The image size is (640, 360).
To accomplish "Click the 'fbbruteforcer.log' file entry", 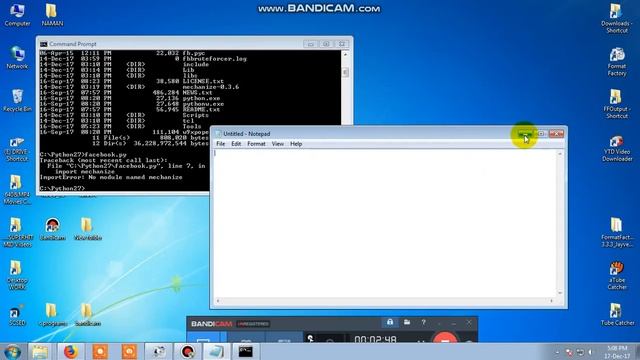I will pyautogui.click(x=214, y=59).
